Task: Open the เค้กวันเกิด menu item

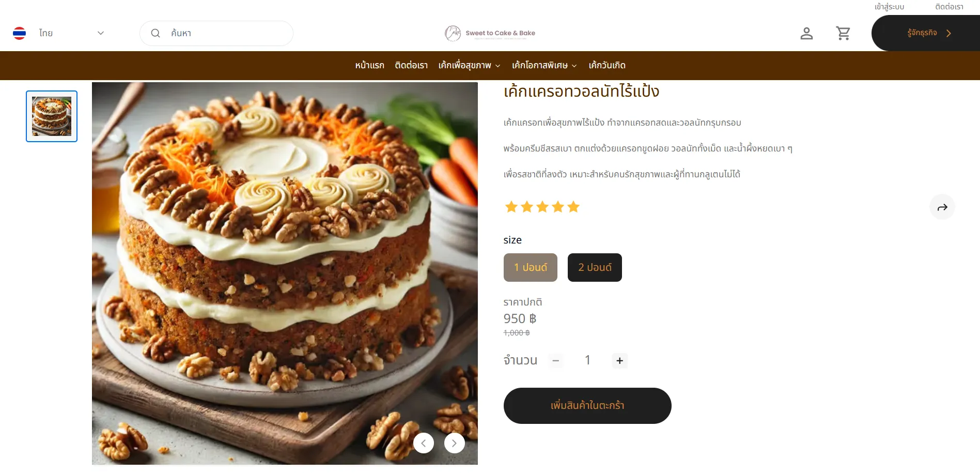Action: tap(607, 66)
